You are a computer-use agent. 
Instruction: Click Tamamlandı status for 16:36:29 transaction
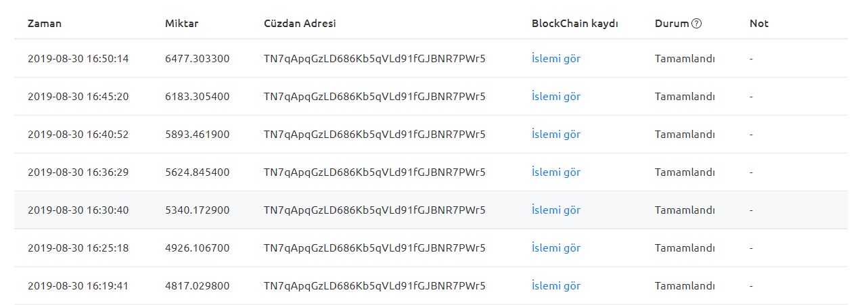click(685, 172)
